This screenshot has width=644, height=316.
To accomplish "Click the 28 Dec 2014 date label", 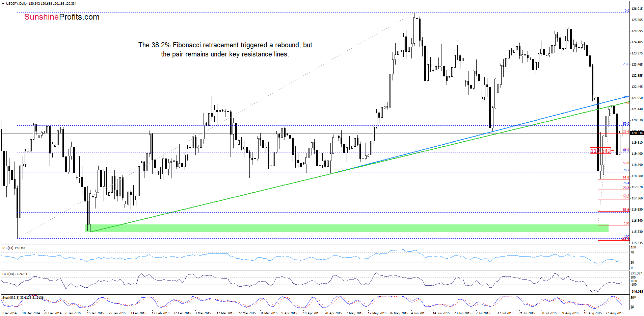I will point(53,313).
